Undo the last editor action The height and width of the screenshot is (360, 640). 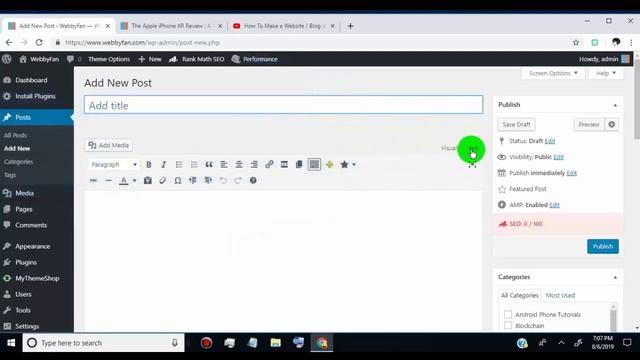click(223, 180)
